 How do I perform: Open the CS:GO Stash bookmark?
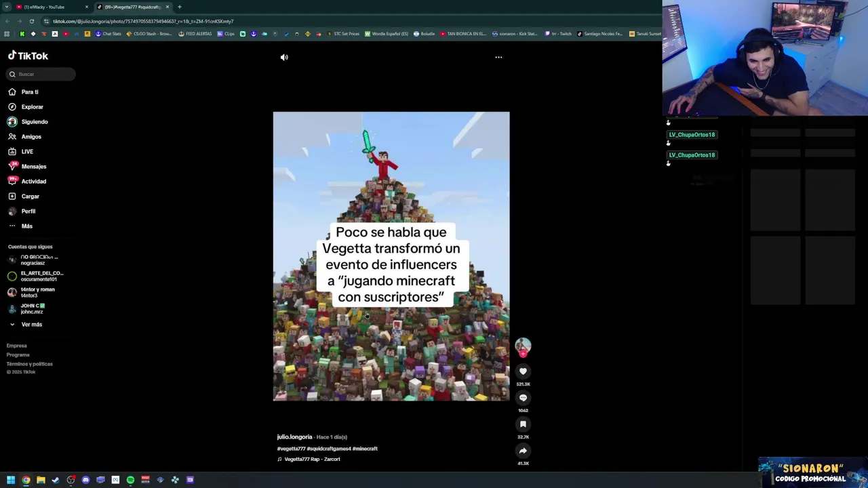coord(149,34)
